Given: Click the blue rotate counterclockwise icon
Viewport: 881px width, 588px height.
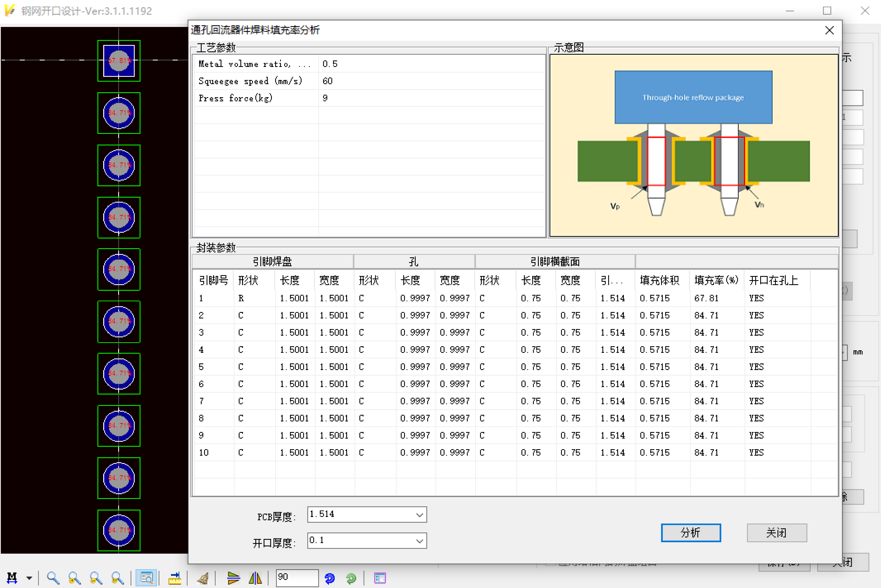Looking at the screenshot, I should (330, 578).
